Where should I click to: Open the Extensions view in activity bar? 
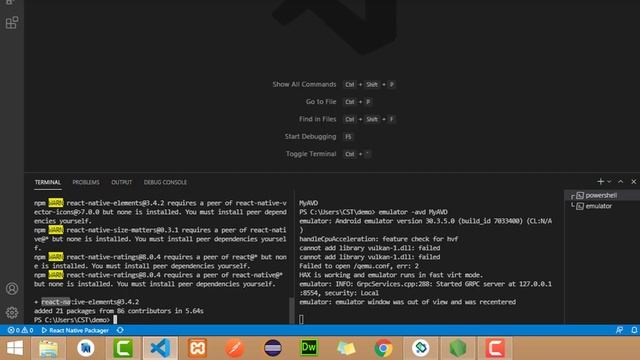pos(12,22)
